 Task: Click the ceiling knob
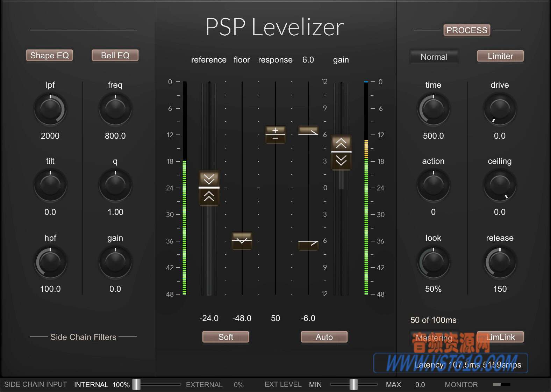tap(500, 186)
